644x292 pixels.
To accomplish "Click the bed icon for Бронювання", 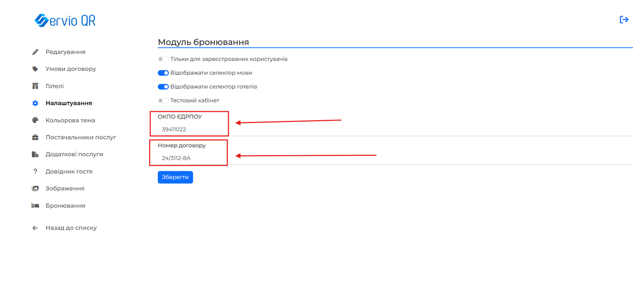I will [35, 206].
